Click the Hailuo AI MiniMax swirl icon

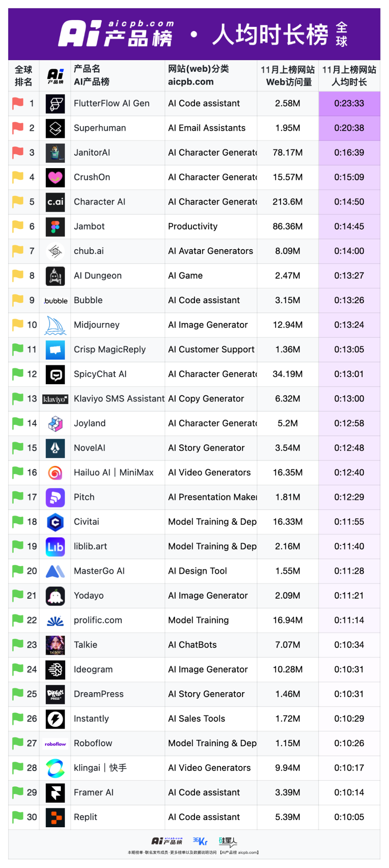click(x=55, y=473)
